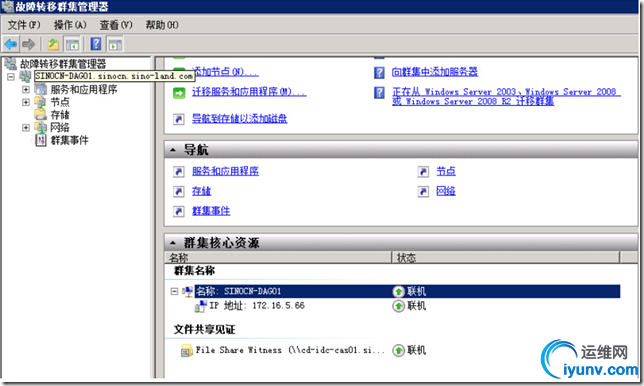Image resolution: width=644 pixels, height=386 pixels.
Task: Sort by the 名称 column header
Action: pos(278,257)
